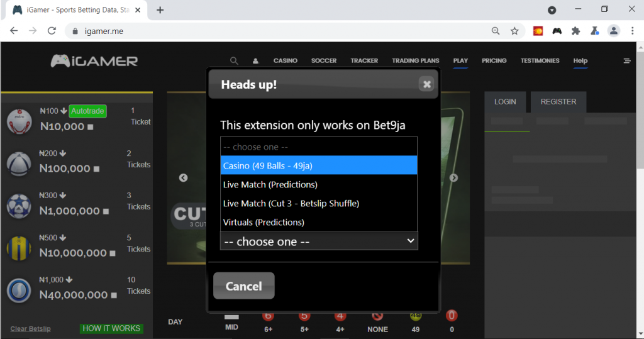Select the NONE filter icon
644x339 pixels.
(x=377, y=317)
